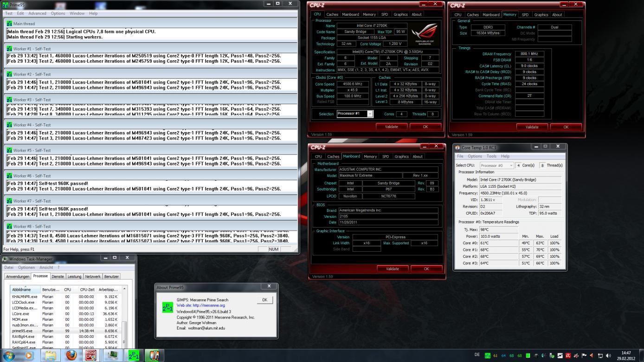Click Validate in CPU-Z CPU window

click(x=392, y=127)
